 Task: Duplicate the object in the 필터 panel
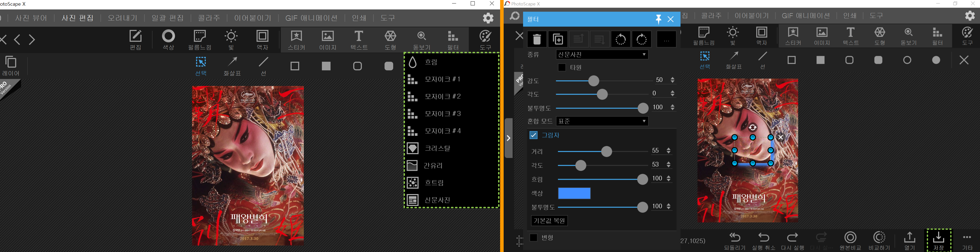[558, 39]
